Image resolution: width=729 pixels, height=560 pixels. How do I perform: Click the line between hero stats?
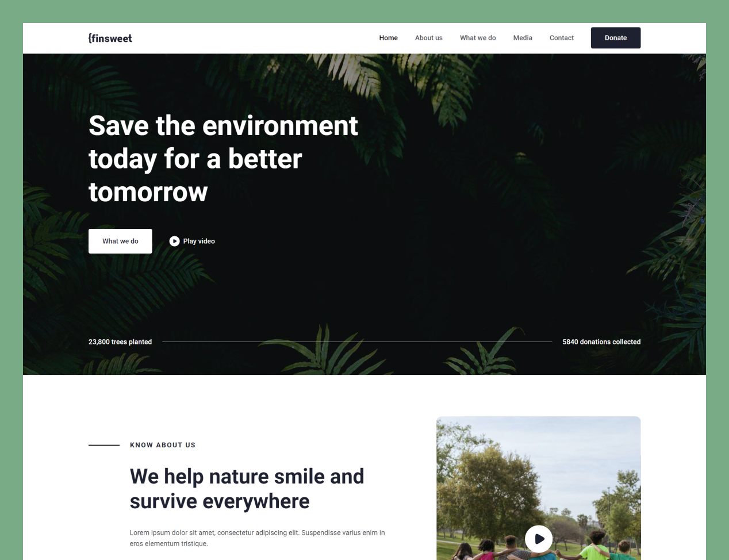(x=357, y=342)
